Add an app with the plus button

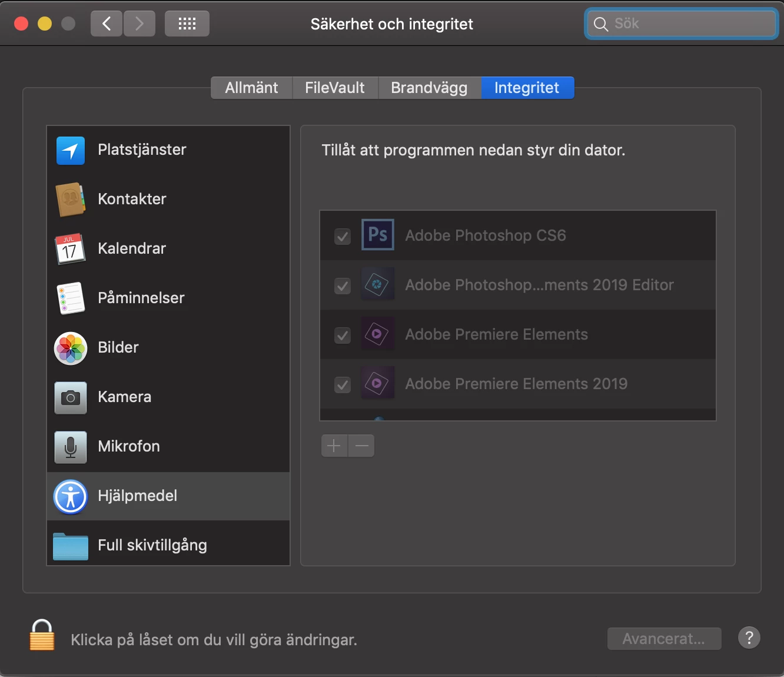coord(334,446)
